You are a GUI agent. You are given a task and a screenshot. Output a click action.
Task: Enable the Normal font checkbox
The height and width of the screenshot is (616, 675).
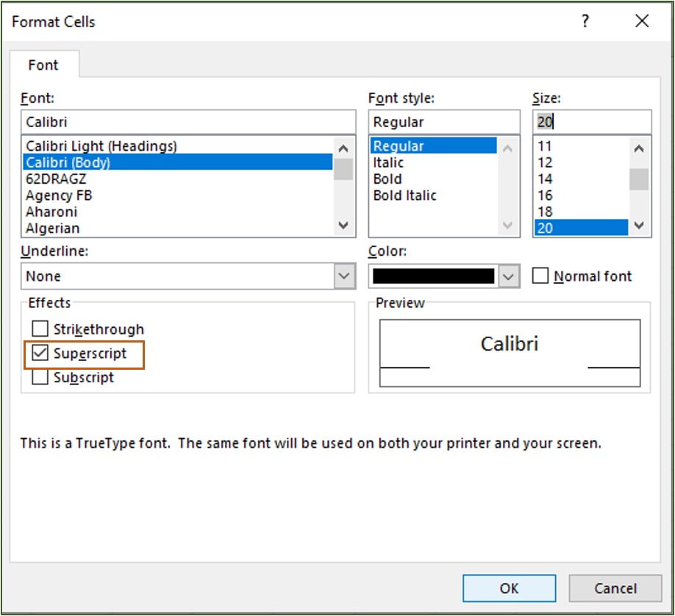point(540,276)
